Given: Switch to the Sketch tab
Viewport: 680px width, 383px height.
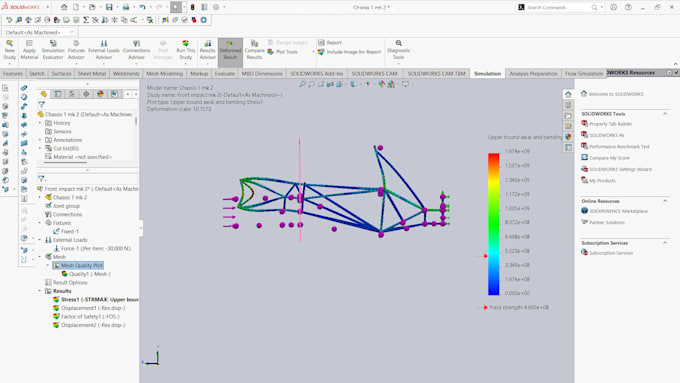Looking at the screenshot, I should coord(37,74).
